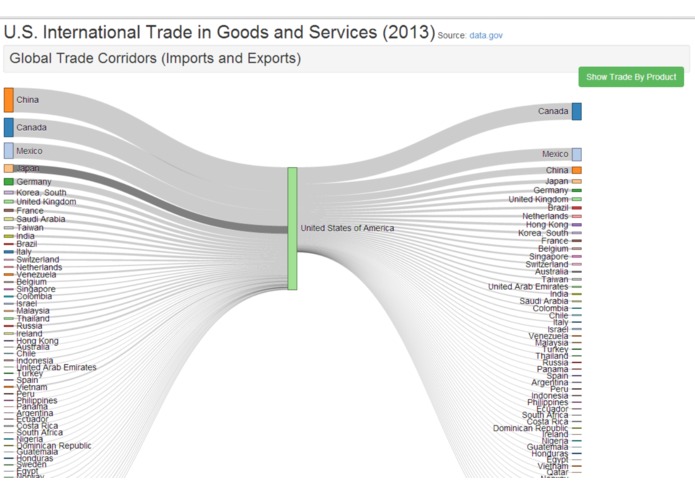The width and height of the screenshot is (695, 494).
Task: Click the 'Germany' export label on right
Action: [x=551, y=190]
